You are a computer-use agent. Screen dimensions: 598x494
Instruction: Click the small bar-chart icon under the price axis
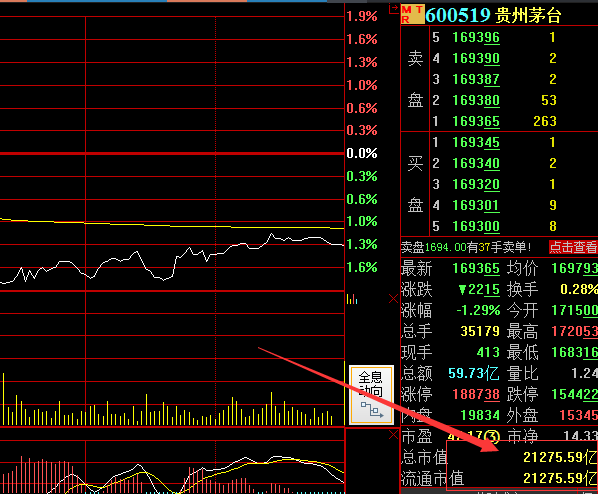pyautogui.click(x=352, y=299)
